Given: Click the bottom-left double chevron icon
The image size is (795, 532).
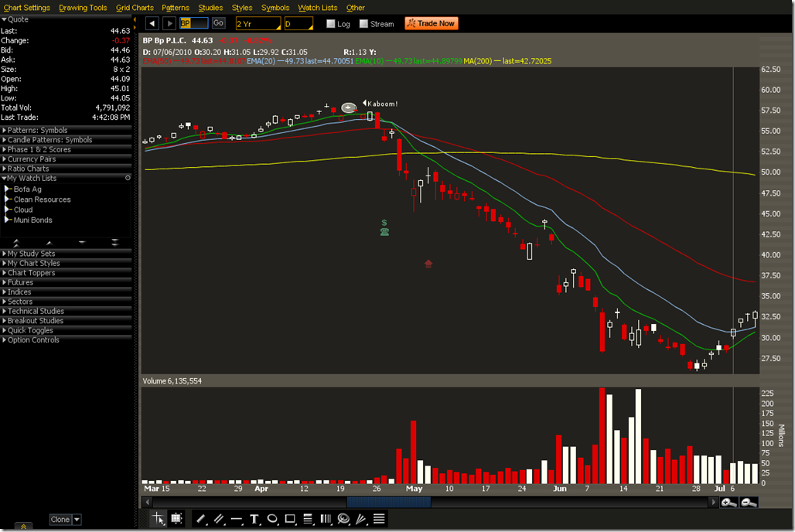Looking at the screenshot, I should [x=23, y=527].
